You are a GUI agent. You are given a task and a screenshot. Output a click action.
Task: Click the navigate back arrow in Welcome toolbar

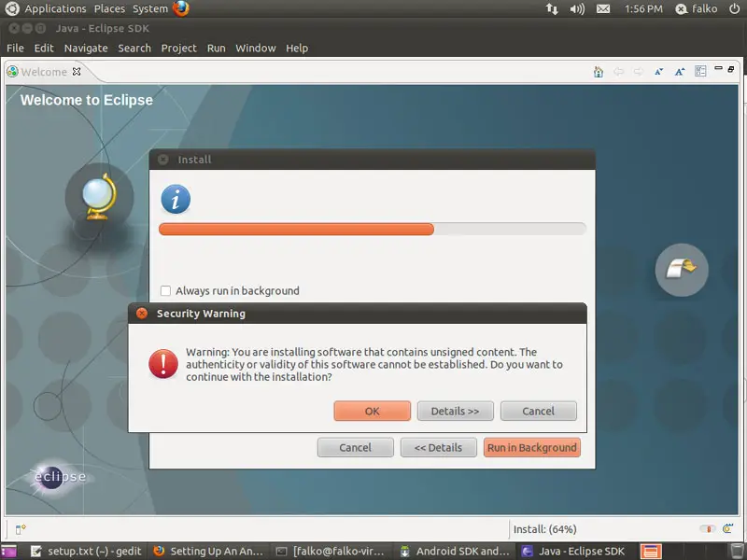click(618, 72)
